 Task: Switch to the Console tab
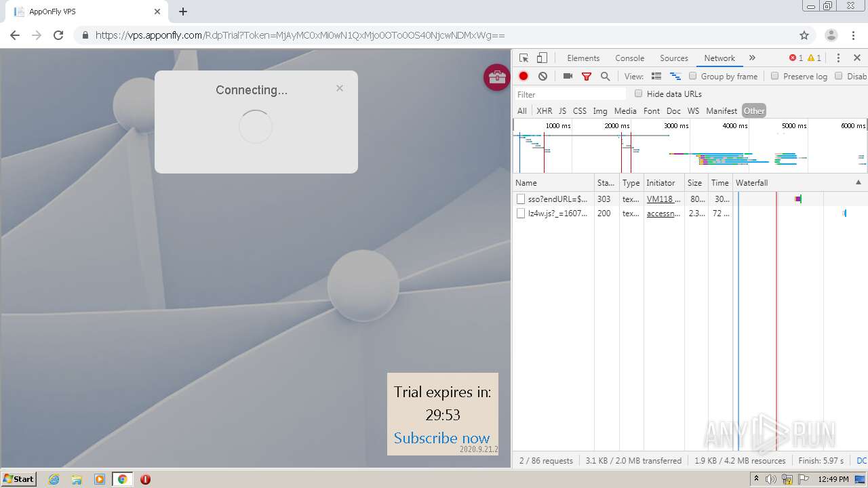coord(629,58)
